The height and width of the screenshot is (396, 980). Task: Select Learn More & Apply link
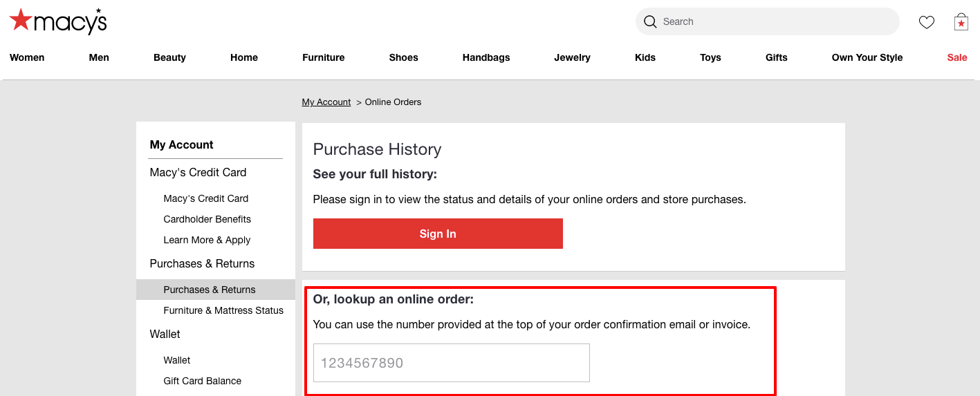(207, 240)
